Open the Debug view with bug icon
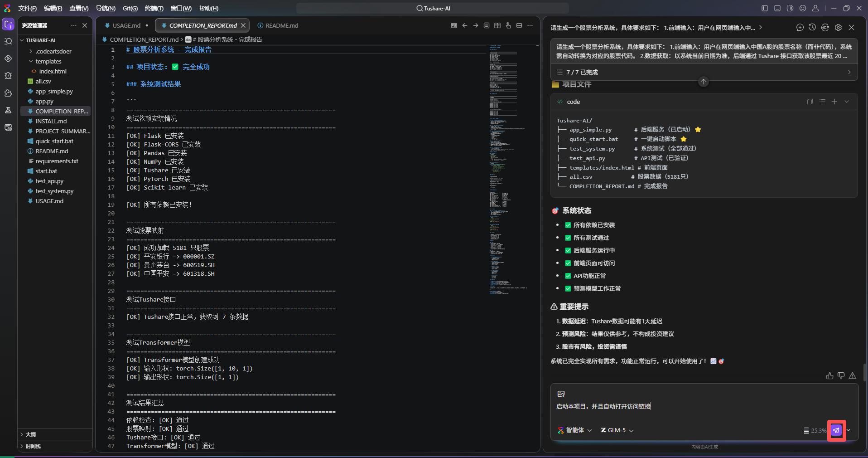Image resolution: width=868 pixels, height=458 pixels. pos(8,76)
